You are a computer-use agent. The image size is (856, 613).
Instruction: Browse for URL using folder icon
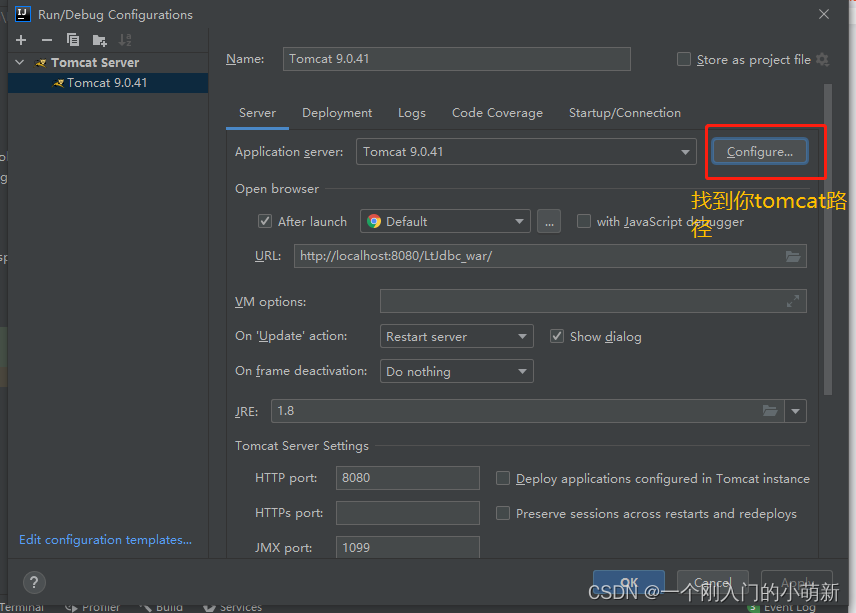point(793,256)
